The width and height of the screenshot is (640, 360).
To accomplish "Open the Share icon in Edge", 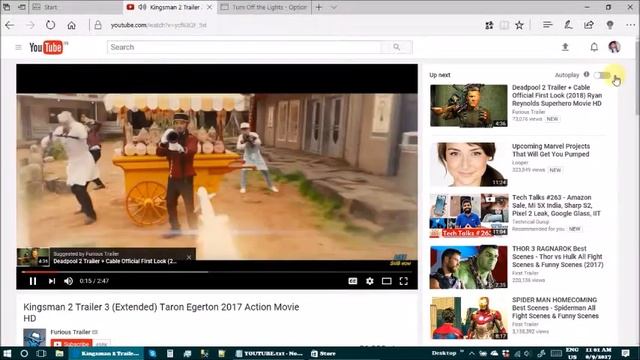I will [x=589, y=25].
